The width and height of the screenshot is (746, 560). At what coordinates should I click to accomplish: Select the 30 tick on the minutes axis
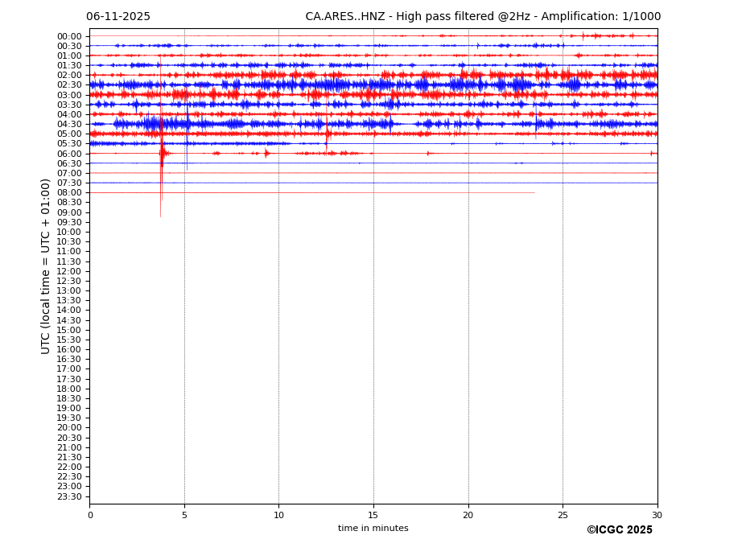pyautogui.click(x=657, y=515)
